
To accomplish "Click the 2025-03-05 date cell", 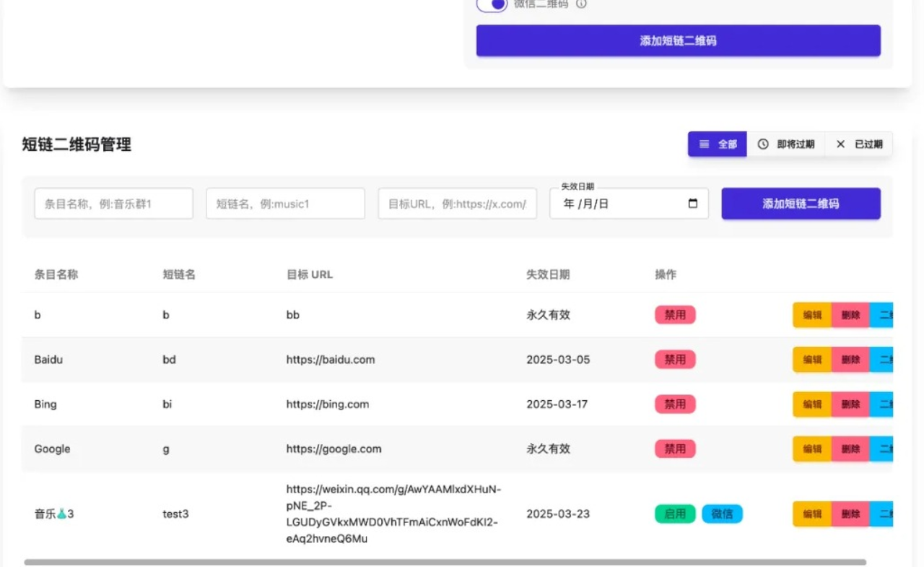I will point(558,359).
